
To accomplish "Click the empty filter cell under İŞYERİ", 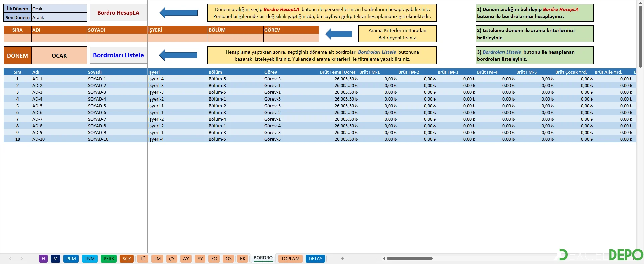I will pos(177,38).
